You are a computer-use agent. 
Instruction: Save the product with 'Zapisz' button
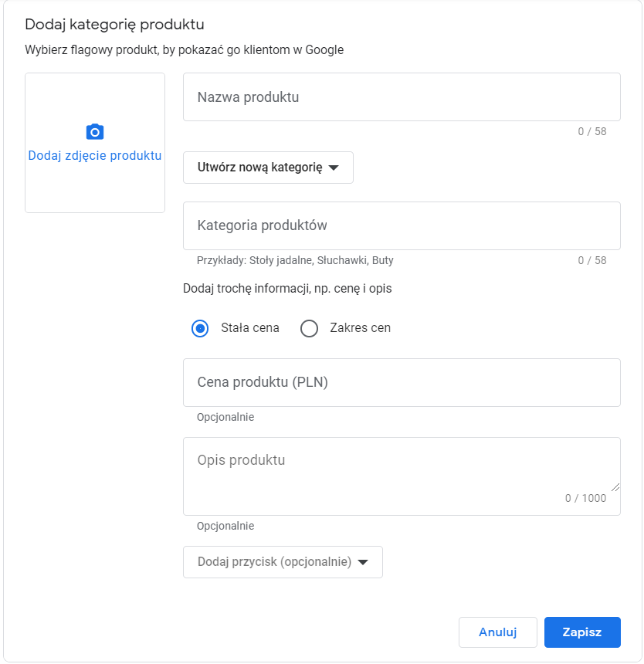[x=582, y=632]
